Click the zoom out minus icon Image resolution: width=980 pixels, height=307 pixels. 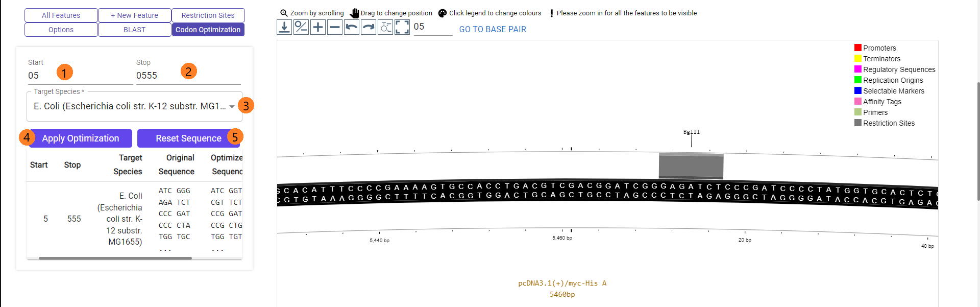point(334,27)
